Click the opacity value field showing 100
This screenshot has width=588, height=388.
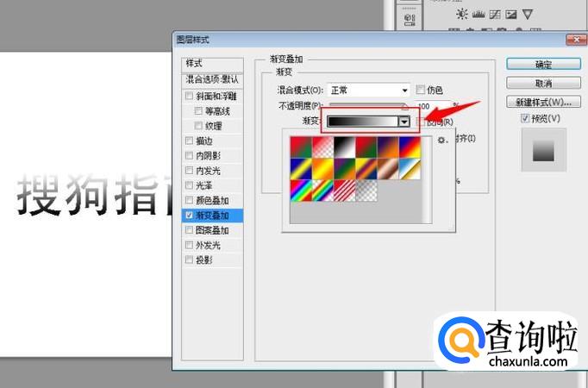pyautogui.click(x=432, y=106)
